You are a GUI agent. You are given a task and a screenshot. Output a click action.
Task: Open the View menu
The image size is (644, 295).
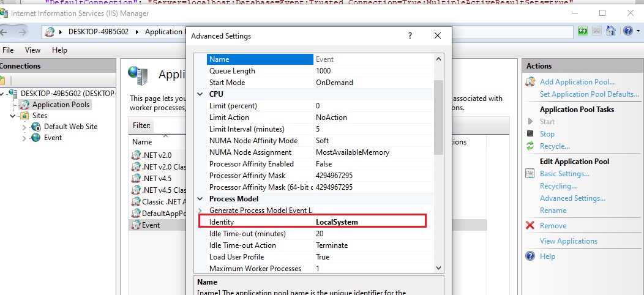pyautogui.click(x=32, y=50)
